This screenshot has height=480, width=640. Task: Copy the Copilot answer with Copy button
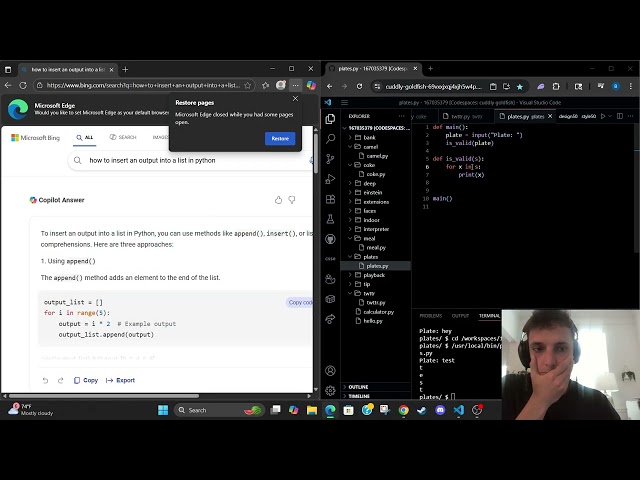pyautogui.click(x=86, y=380)
